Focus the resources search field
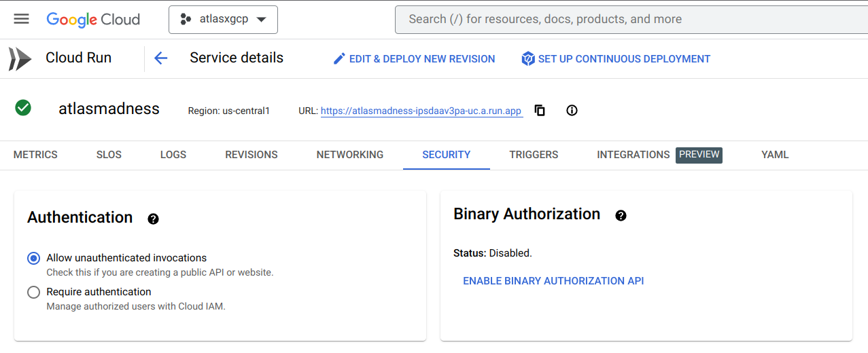 [x=631, y=19]
